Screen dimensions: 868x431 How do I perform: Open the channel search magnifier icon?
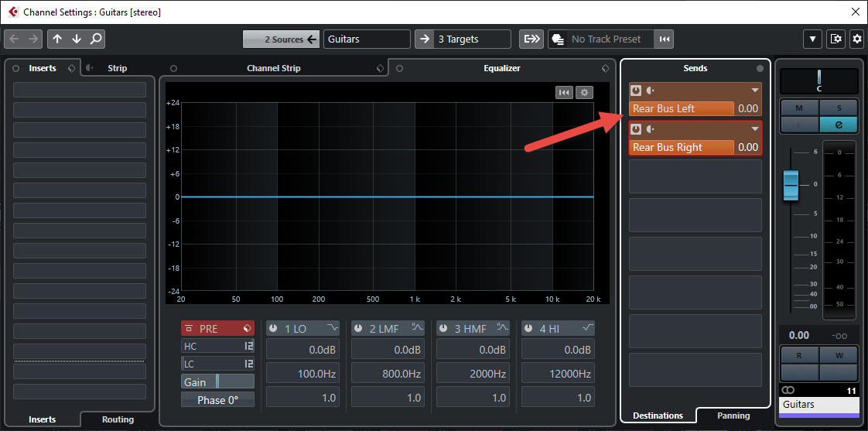tap(96, 39)
